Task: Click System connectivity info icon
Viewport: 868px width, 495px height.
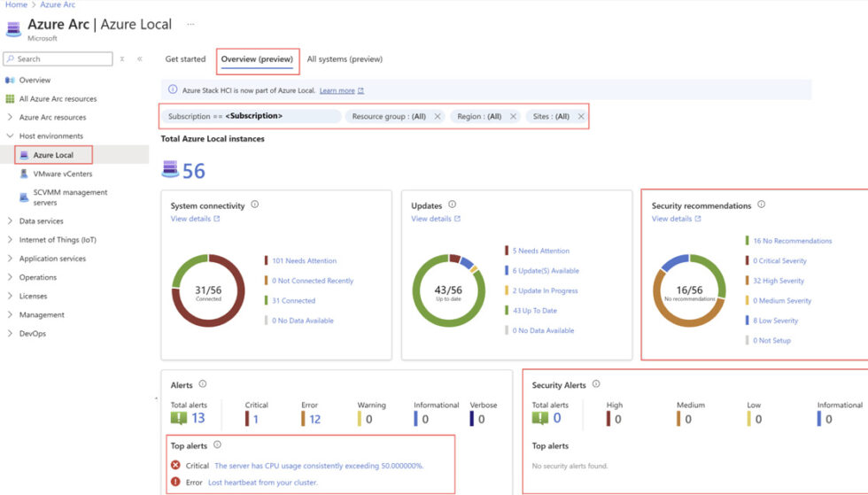Action: click(x=255, y=205)
